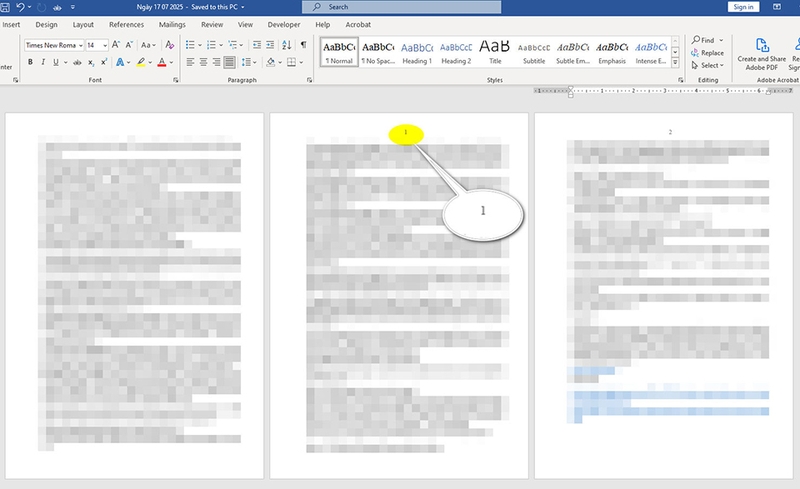
Task: Click the Sort icon in Paragraph group
Action: coord(288,45)
